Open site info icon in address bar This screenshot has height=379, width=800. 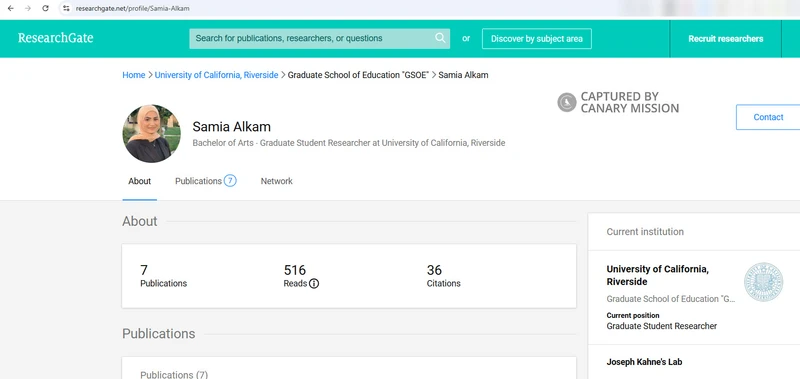pos(66,8)
